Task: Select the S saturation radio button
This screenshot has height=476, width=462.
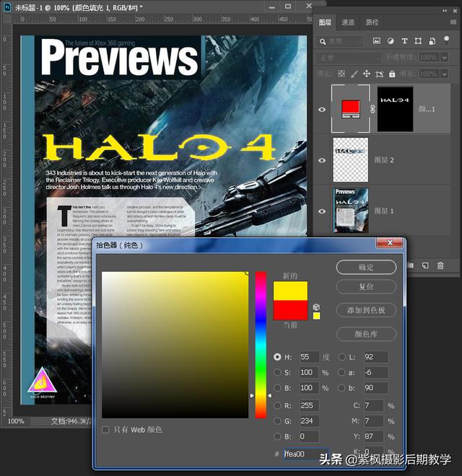Action: coord(277,372)
